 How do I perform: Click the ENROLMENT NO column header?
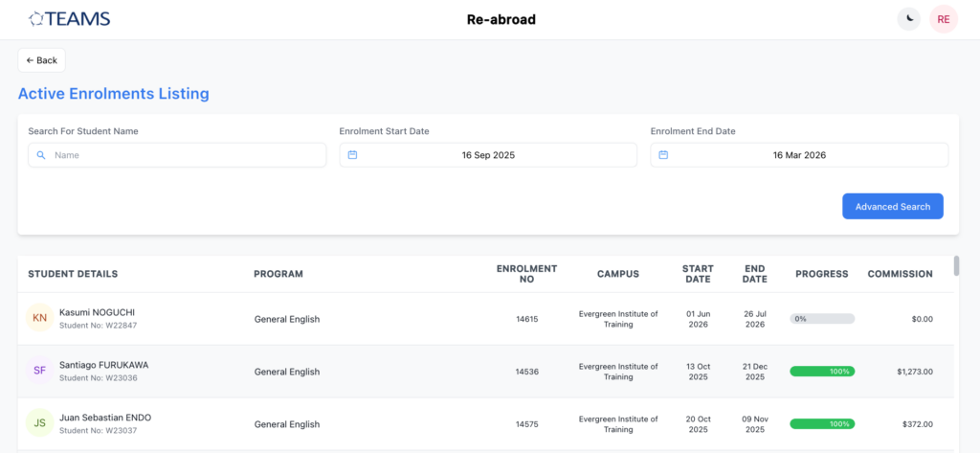[526, 274]
